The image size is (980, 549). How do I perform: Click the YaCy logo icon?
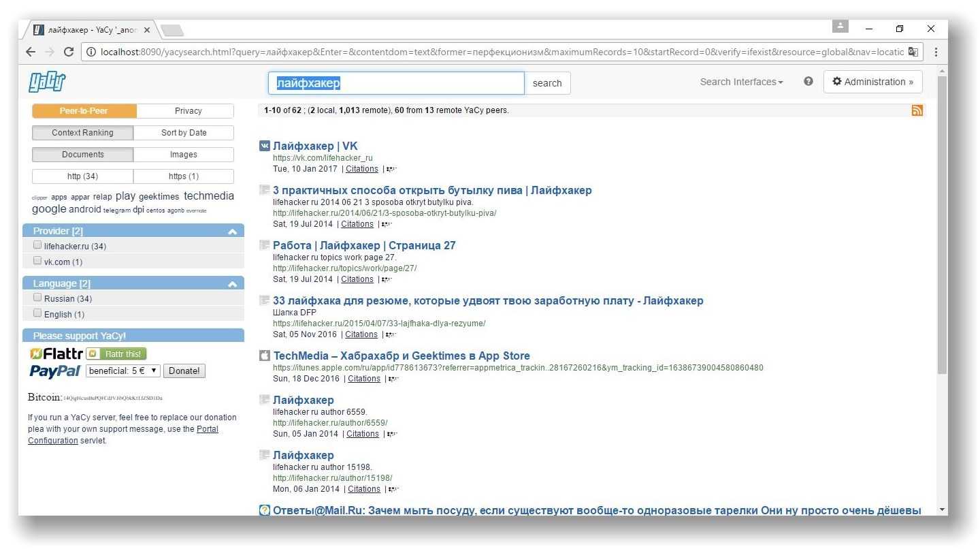point(47,82)
